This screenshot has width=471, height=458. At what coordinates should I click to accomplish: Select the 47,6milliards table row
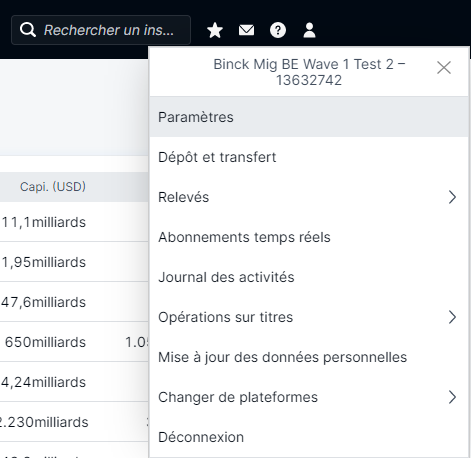point(74,302)
